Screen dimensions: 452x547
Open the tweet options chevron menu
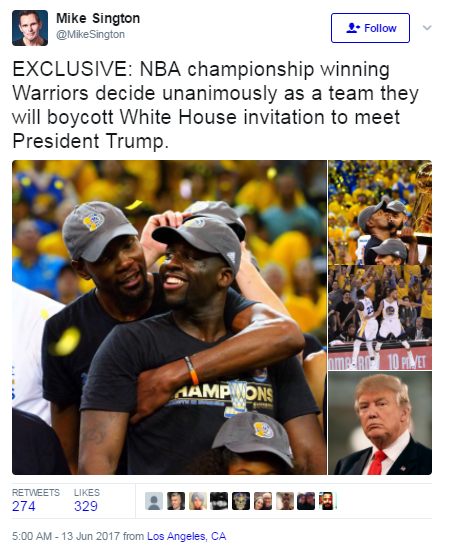(427, 28)
